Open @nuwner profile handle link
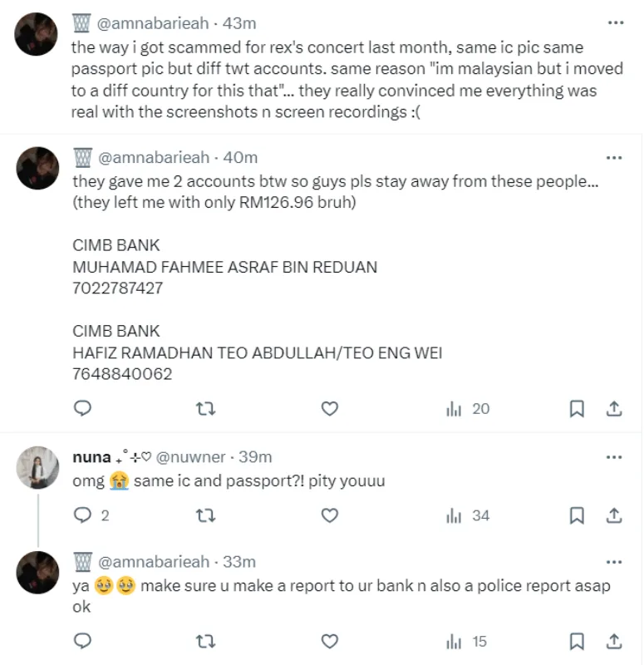This screenshot has height=665, width=644. tap(189, 457)
